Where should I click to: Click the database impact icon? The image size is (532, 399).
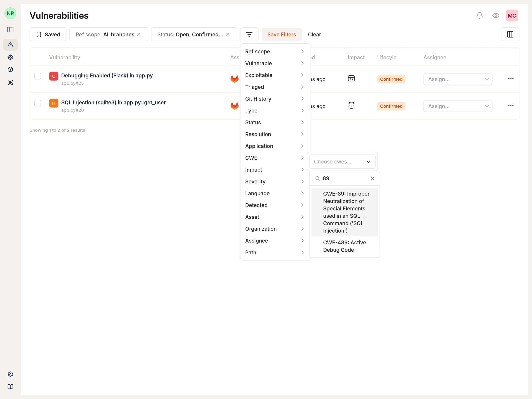351,105
